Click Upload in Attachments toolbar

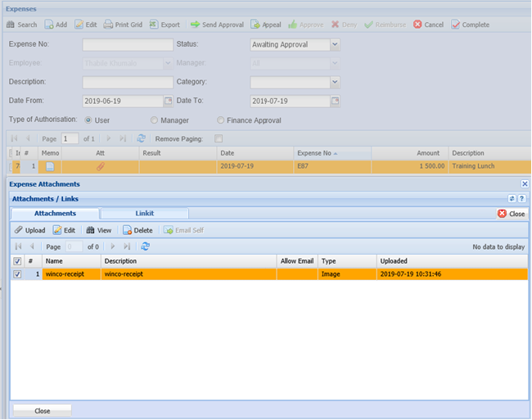point(19,230)
